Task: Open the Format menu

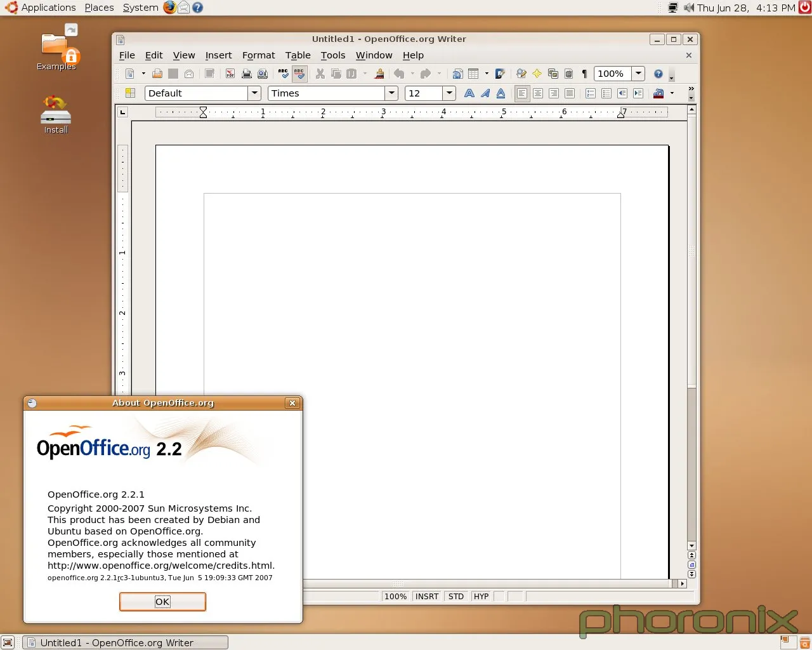Action: tap(258, 55)
